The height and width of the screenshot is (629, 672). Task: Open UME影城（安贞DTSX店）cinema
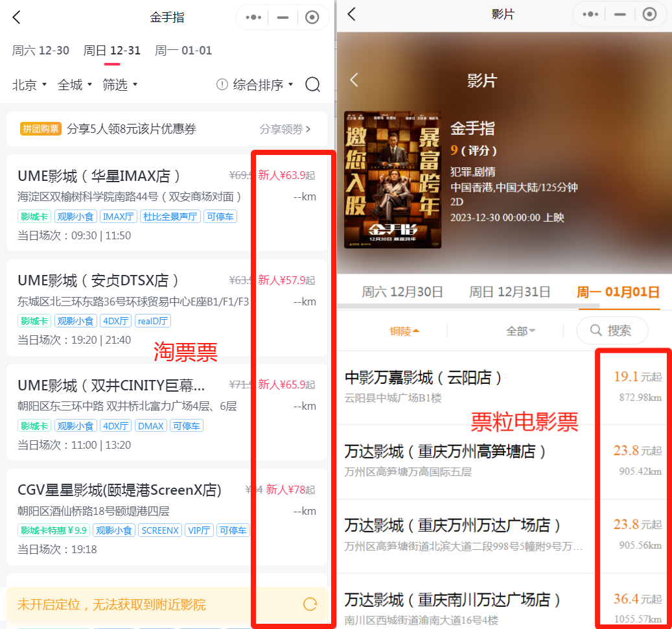[x=167, y=307]
